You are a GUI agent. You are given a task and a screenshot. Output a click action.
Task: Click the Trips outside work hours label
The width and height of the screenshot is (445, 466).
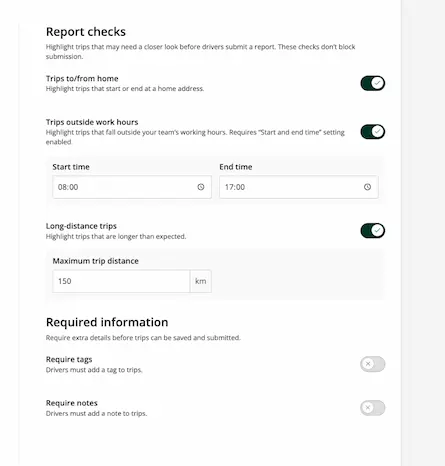92,122
